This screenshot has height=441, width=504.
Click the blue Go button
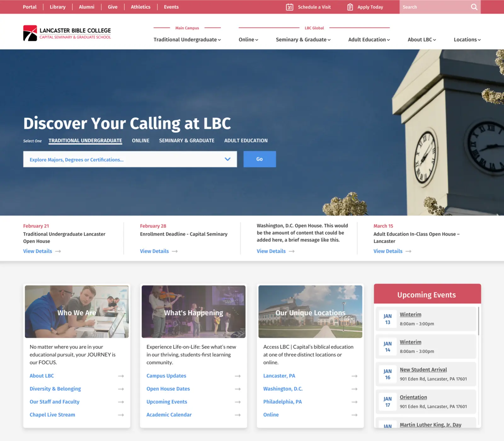[x=260, y=159]
